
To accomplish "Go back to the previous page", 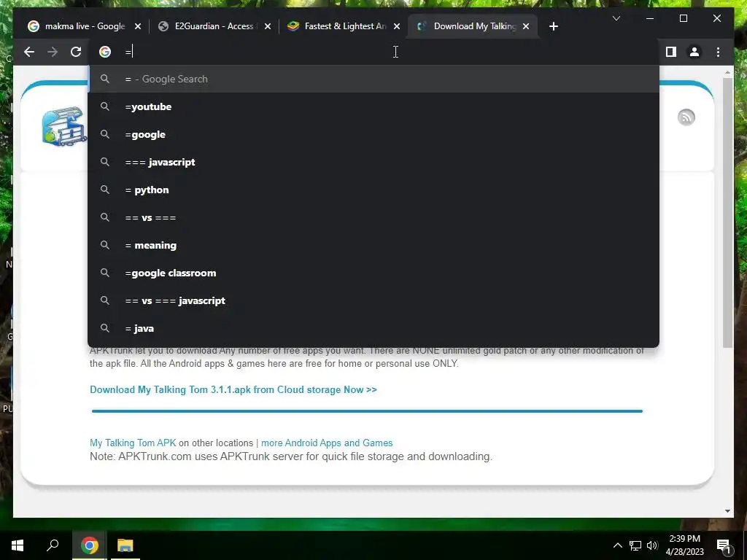I will [x=29, y=52].
